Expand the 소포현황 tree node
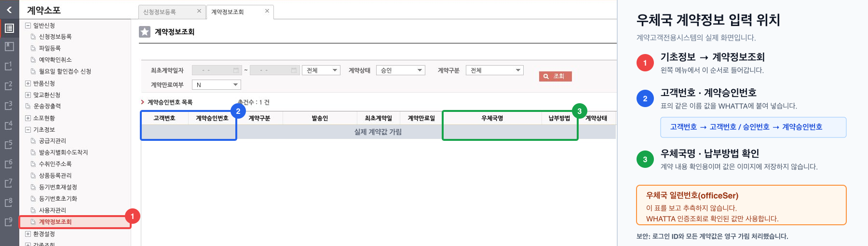Viewport: 868px width, 246px height. [x=27, y=118]
